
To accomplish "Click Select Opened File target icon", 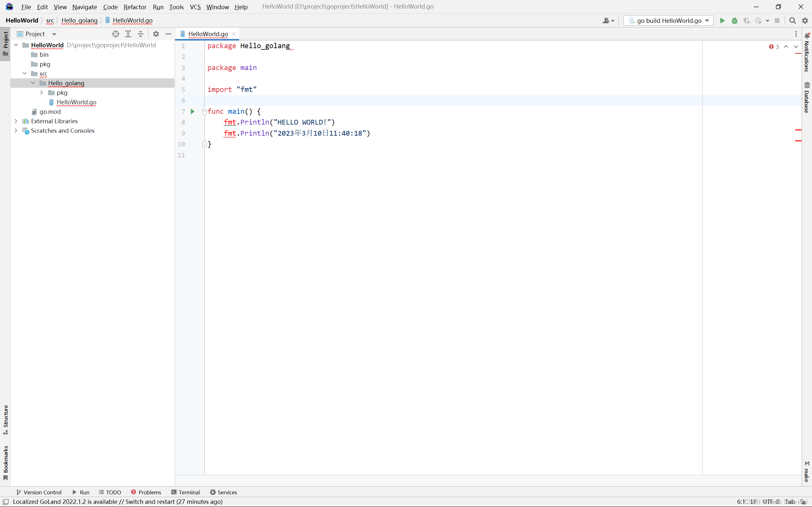I will (116, 34).
